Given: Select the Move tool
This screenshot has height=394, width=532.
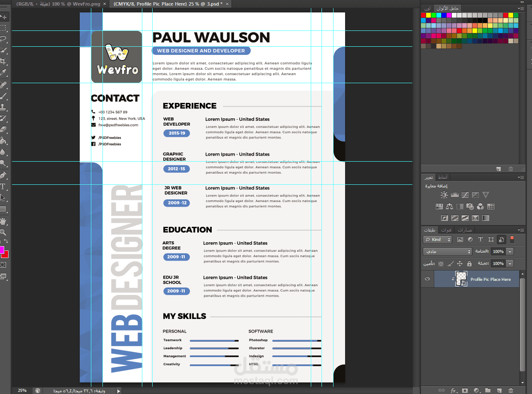Looking at the screenshot, I should pyautogui.click(x=3, y=17).
